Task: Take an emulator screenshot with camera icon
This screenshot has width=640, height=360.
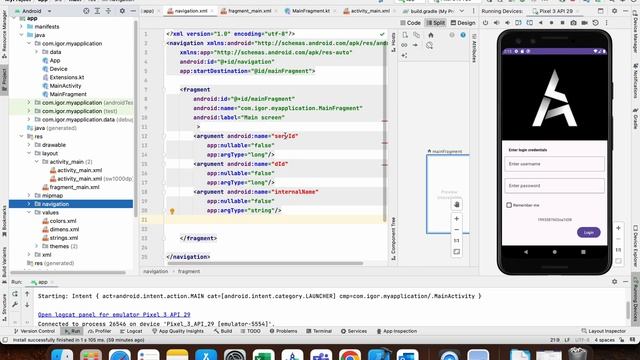Action: 573,23
